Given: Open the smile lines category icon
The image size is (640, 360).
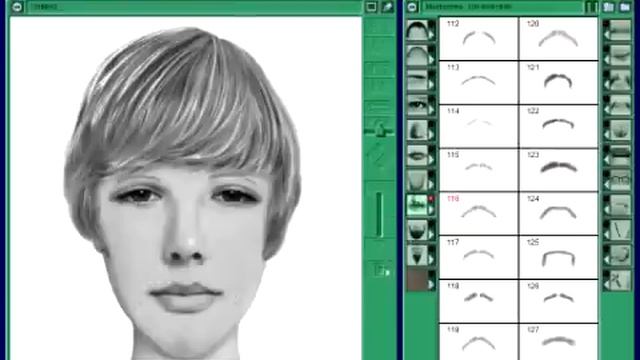Looking at the screenshot, I should tap(620, 80).
